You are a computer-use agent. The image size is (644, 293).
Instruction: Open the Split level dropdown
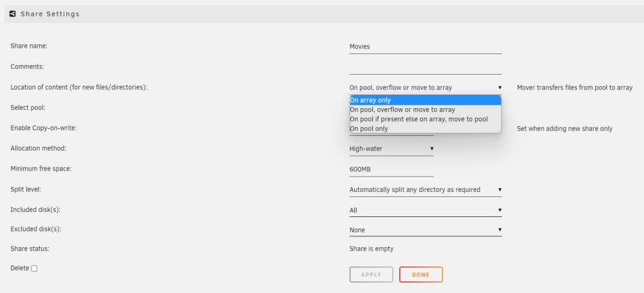point(426,190)
